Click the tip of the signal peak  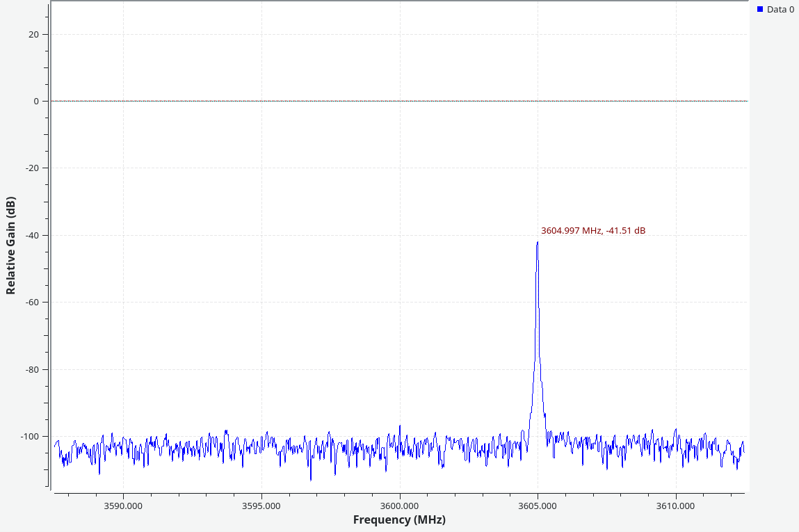pos(538,243)
